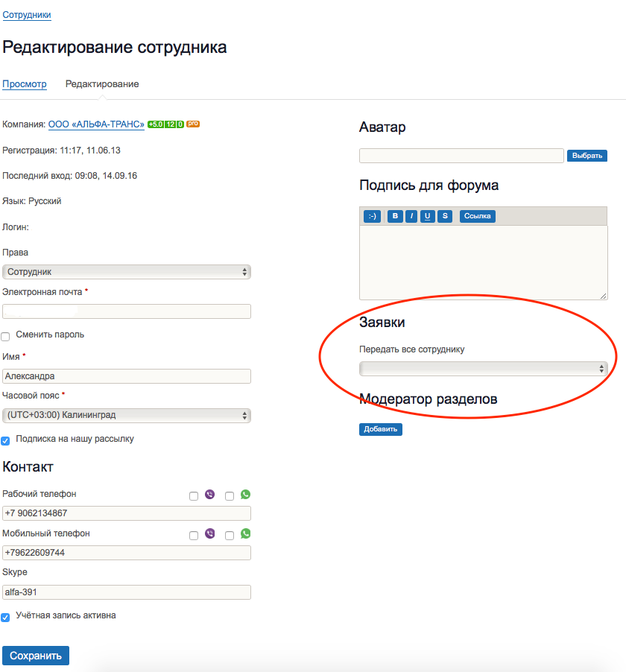626x672 pixels.
Task: Apply italic formatting in signature editor
Action: click(411, 216)
